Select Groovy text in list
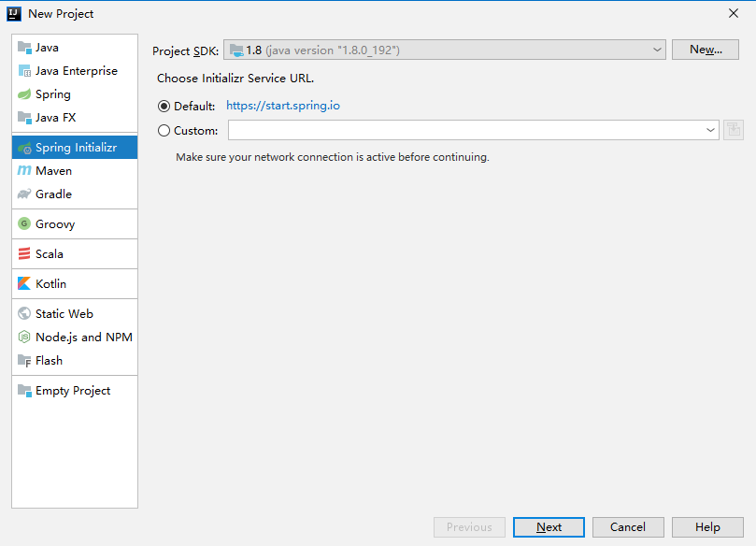The height and width of the screenshot is (546, 756). (x=55, y=224)
